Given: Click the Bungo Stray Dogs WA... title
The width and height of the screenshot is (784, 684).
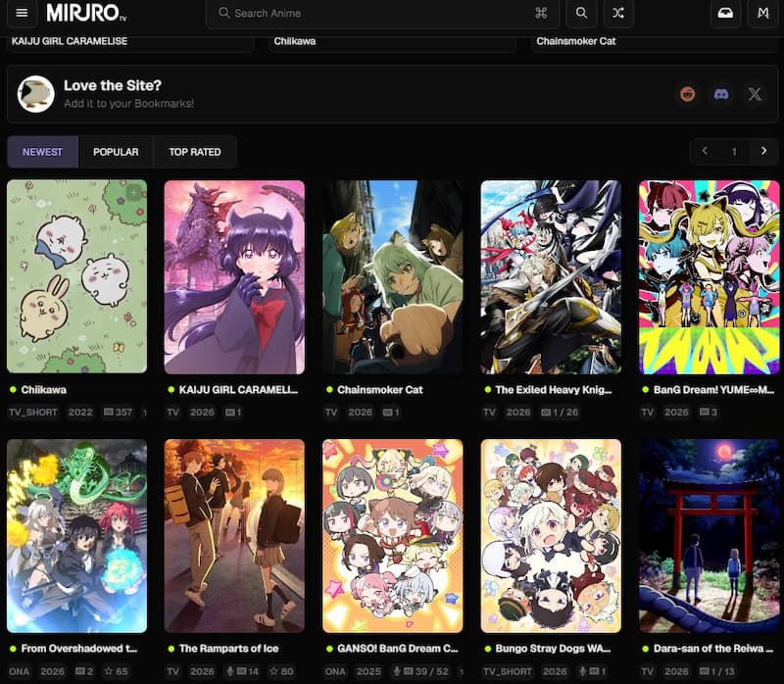Looking at the screenshot, I should [553, 649].
